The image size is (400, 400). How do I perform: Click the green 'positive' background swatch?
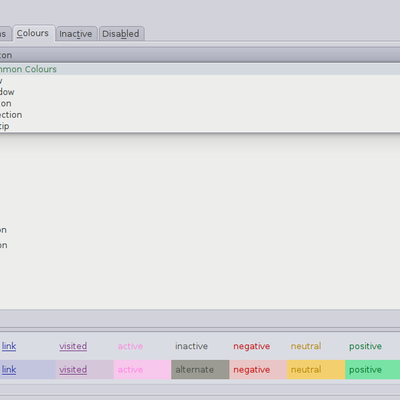tap(373, 370)
